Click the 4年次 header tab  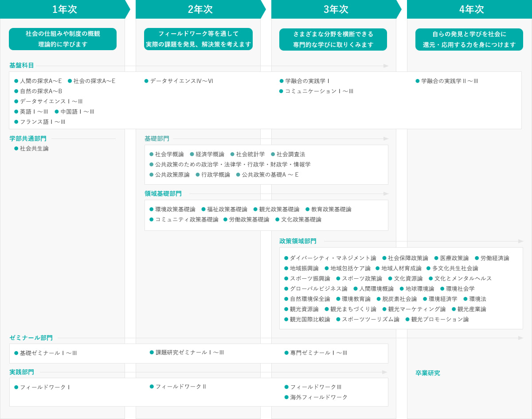[x=472, y=9]
